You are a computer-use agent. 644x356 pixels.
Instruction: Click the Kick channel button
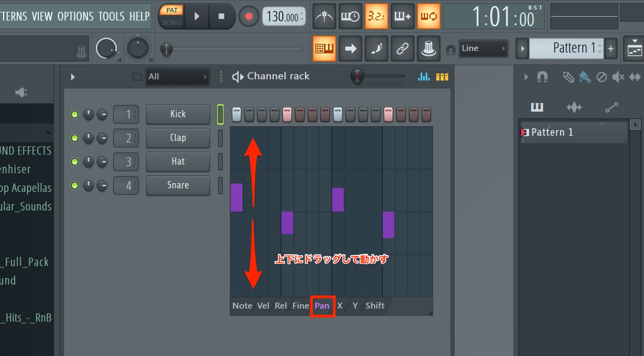point(178,114)
